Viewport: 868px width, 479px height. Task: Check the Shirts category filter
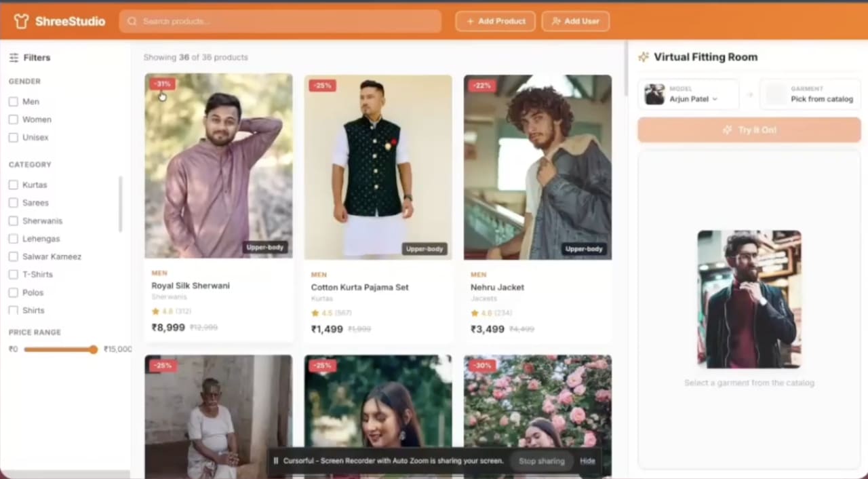pos(14,310)
